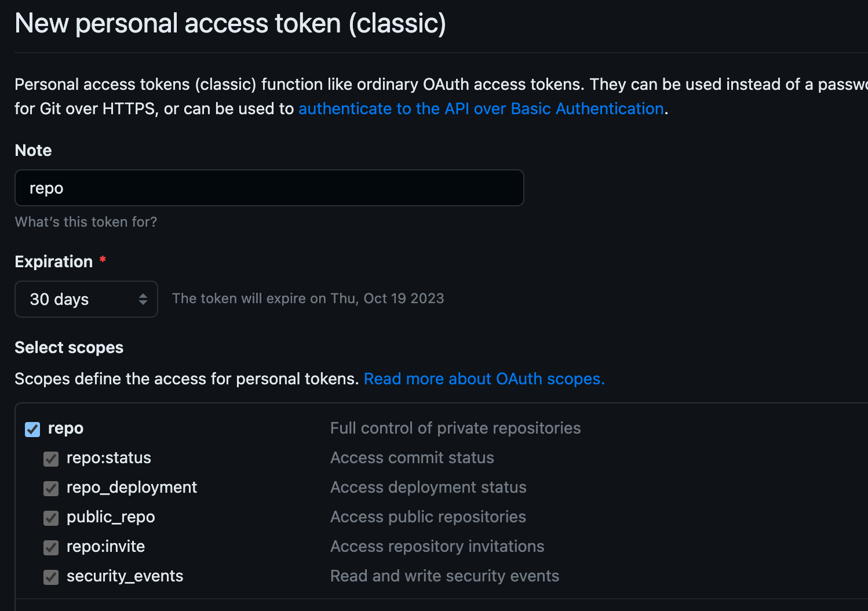The image size is (868, 611).
Task: Click the "public_repo" scope label text
Action: (111, 517)
